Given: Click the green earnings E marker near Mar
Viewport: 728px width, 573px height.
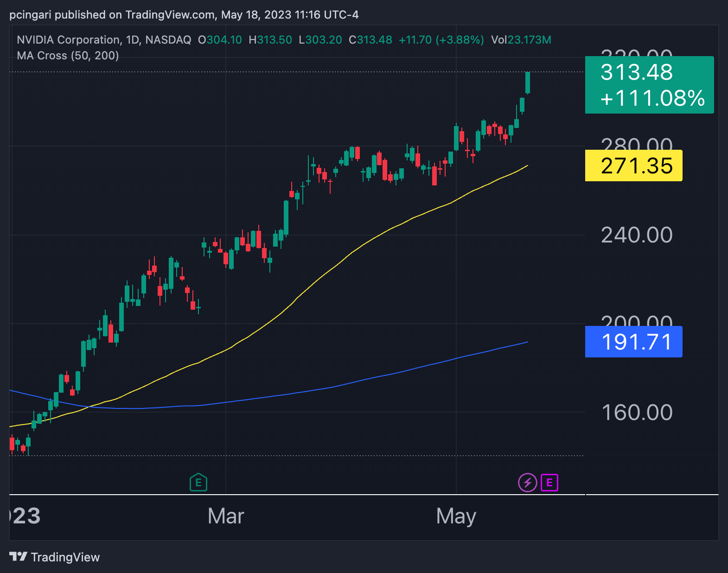Looking at the screenshot, I should pyautogui.click(x=198, y=483).
